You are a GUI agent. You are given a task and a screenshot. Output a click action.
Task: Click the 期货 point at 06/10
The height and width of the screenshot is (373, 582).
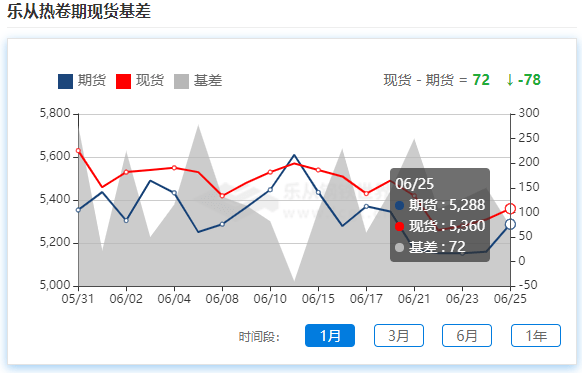point(270,190)
